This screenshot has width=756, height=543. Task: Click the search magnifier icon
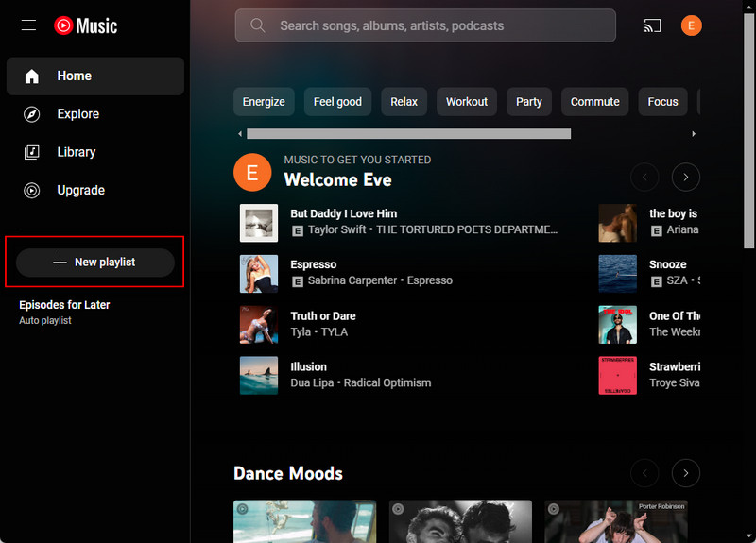(258, 25)
